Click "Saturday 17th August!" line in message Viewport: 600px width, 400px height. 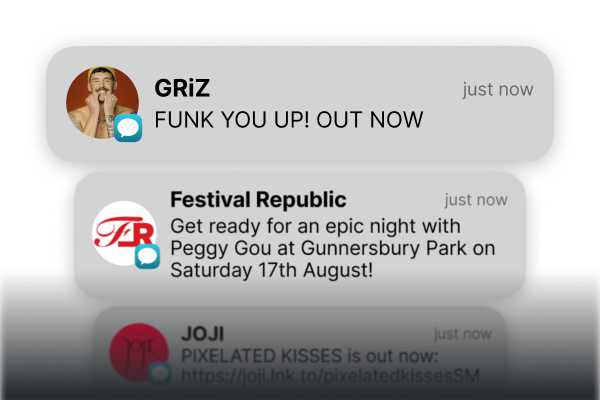272,270
